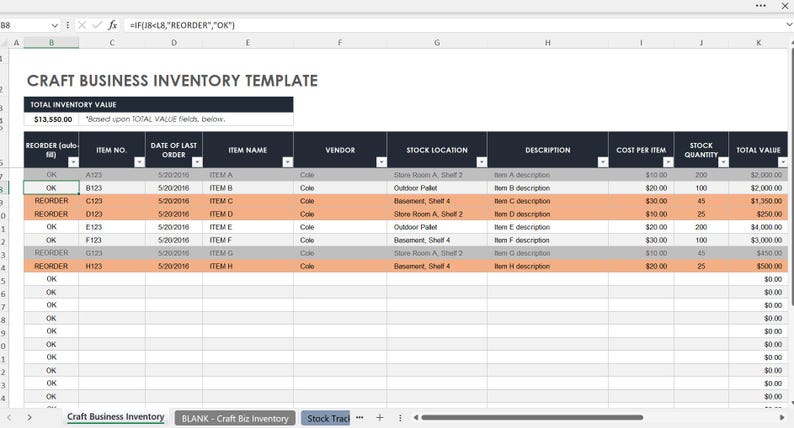Viewport: 794px width, 428px height.
Task: Click in the formula bar input
Action: [x=453, y=25]
